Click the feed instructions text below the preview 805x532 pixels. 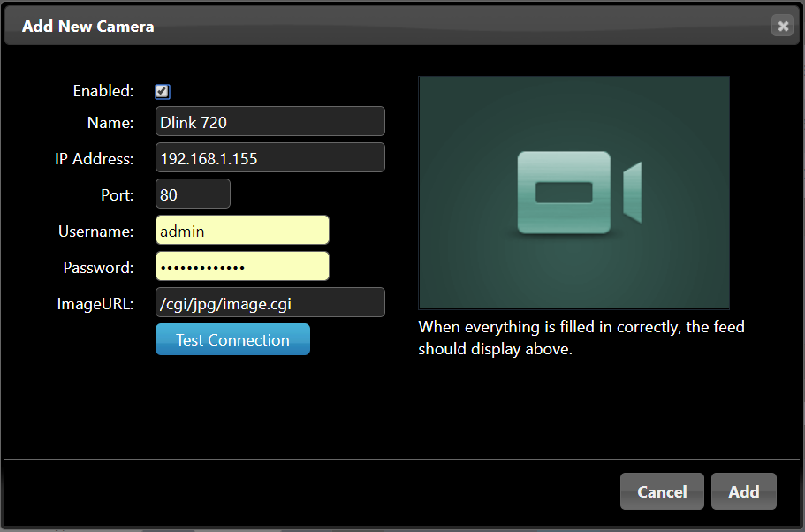(x=581, y=338)
